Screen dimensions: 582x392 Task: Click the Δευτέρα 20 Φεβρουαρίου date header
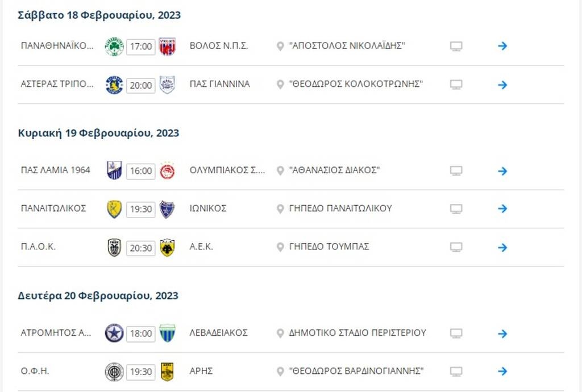pyautogui.click(x=97, y=295)
